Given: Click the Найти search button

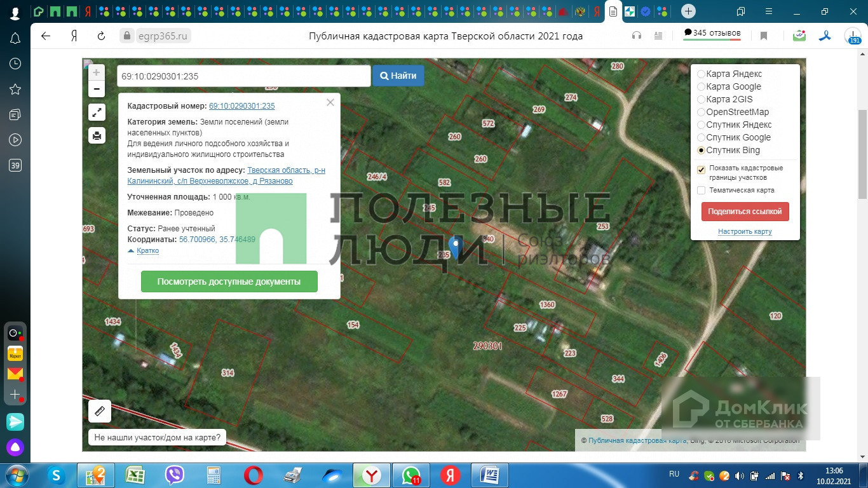Looking at the screenshot, I should (x=398, y=76).
